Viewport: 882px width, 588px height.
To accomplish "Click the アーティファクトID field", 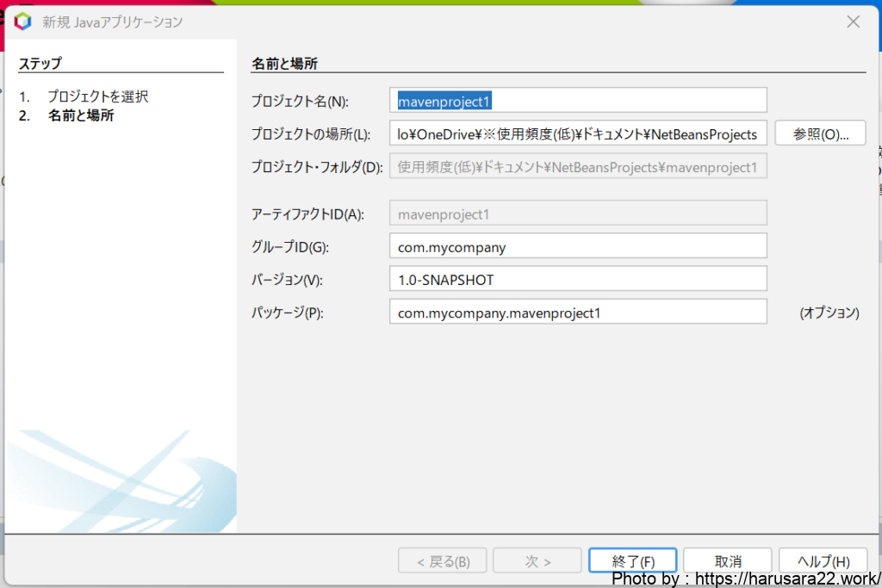I will pyautogui.click(x=577, y=214).
